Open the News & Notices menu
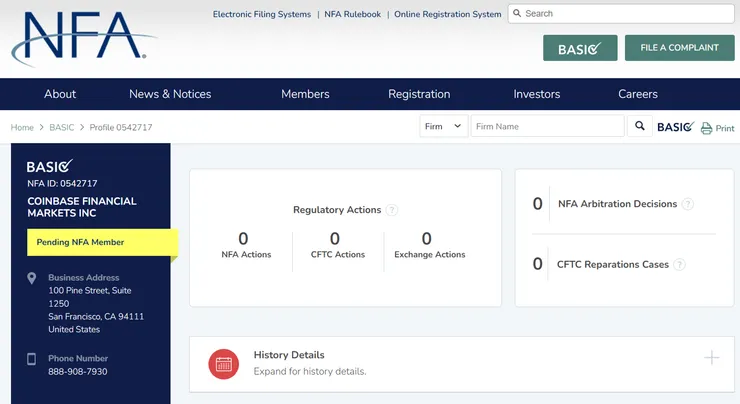This screenshot has height=404, width=740. pos(170,94)
